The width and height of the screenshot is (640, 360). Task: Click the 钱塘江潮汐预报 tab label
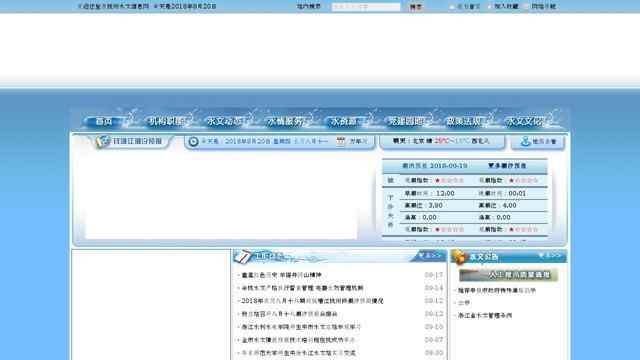pyautogui.click(x=138, y=141)
